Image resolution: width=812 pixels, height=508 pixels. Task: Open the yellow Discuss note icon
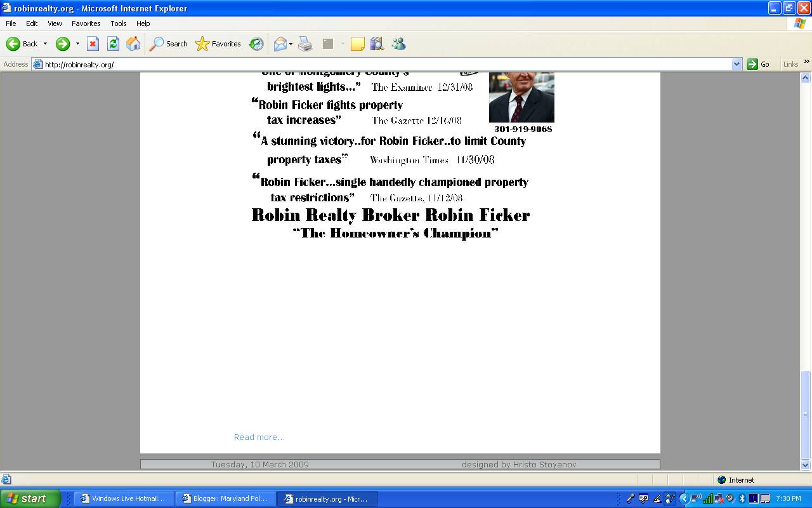358,44
